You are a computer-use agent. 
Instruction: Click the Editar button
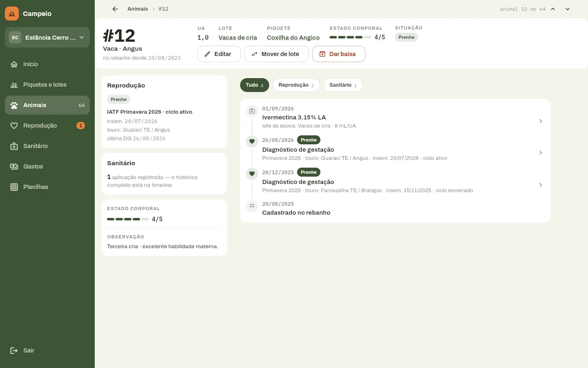tap(219, 54)
